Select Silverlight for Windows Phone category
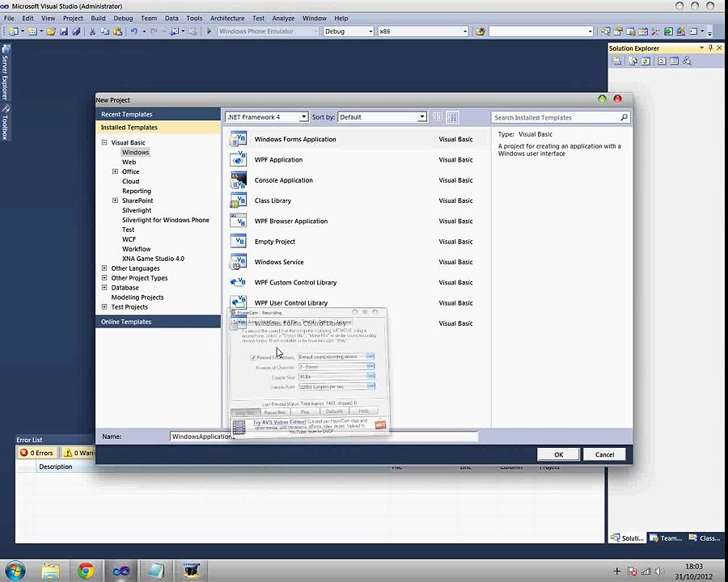The image size is (728, 582). click(x=166, y=220)
